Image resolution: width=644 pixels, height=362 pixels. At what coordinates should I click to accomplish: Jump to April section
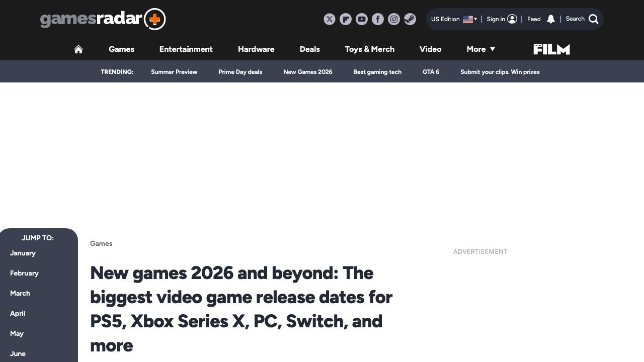pos(18,313)
